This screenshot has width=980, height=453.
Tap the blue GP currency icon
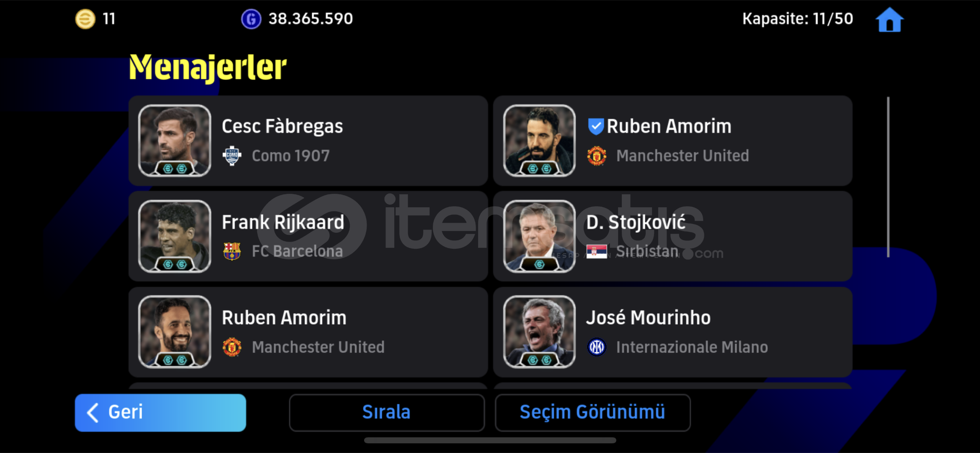(251, 19)
